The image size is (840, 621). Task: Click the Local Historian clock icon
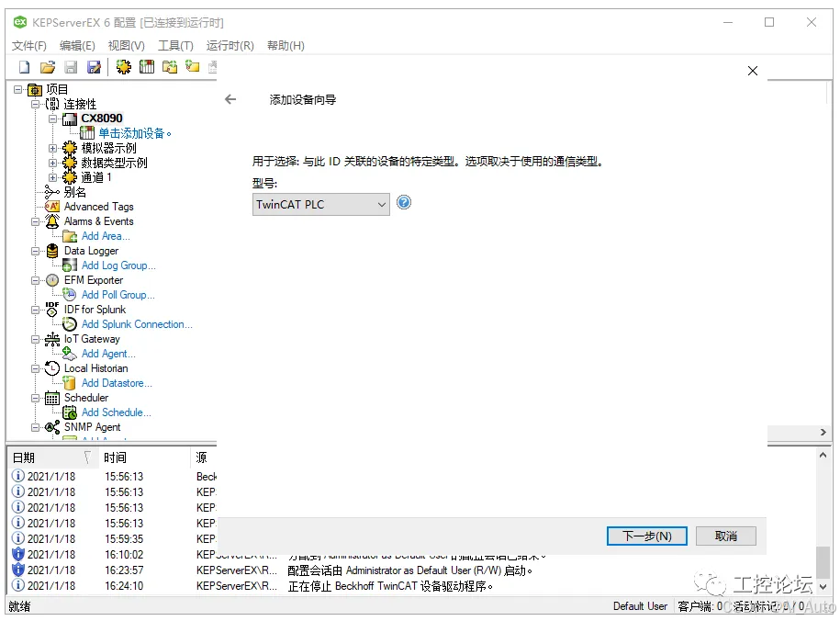click(52, 368)
